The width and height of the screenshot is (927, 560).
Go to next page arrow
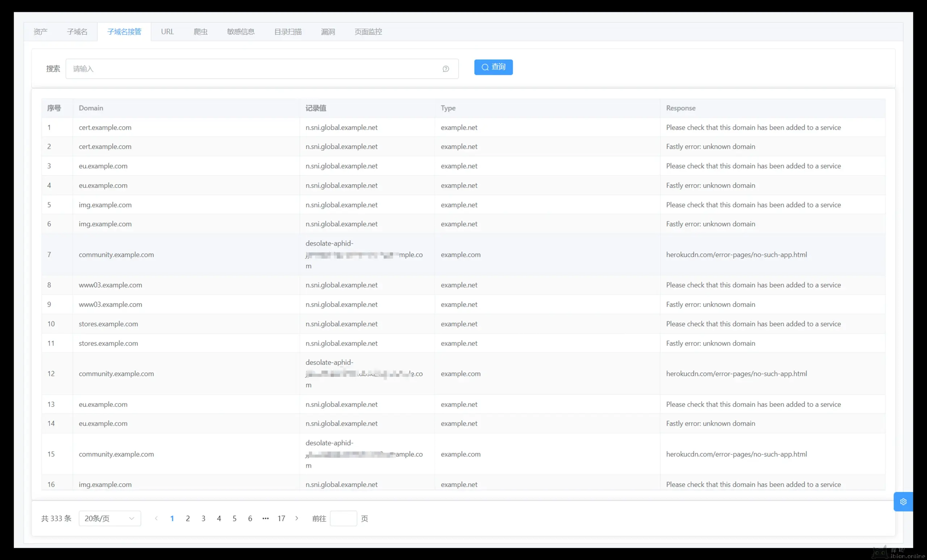click(297, 518)
